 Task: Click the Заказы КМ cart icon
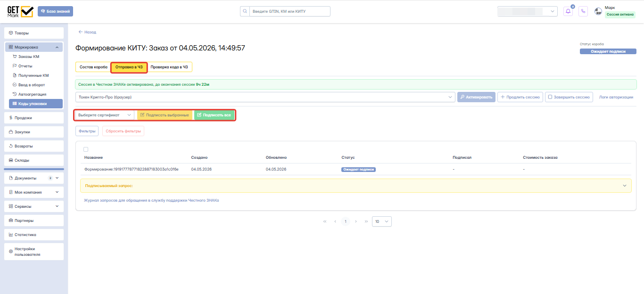coord(15,57)
